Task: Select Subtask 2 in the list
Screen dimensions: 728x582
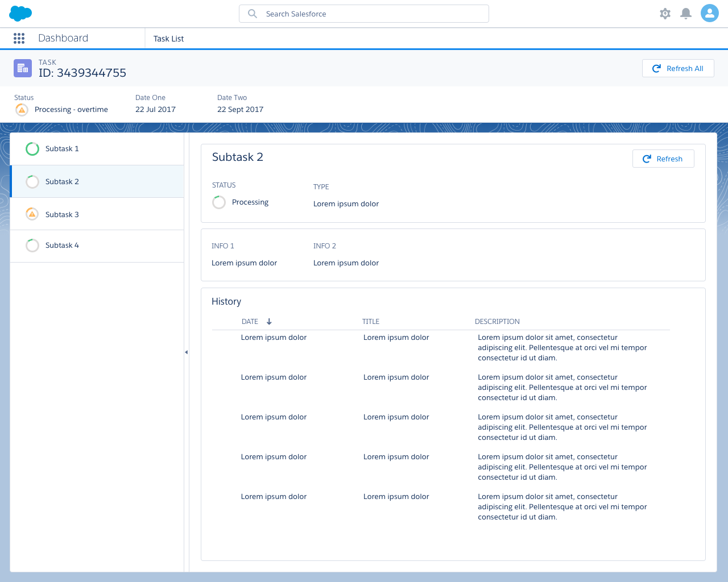Action: pyautogui.click(x=97, y=181)
